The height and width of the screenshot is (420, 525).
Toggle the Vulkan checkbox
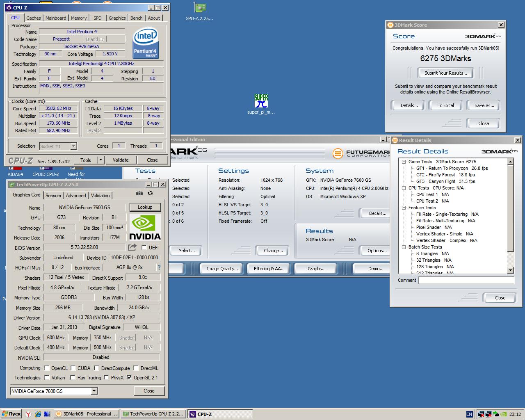[47, 378]
